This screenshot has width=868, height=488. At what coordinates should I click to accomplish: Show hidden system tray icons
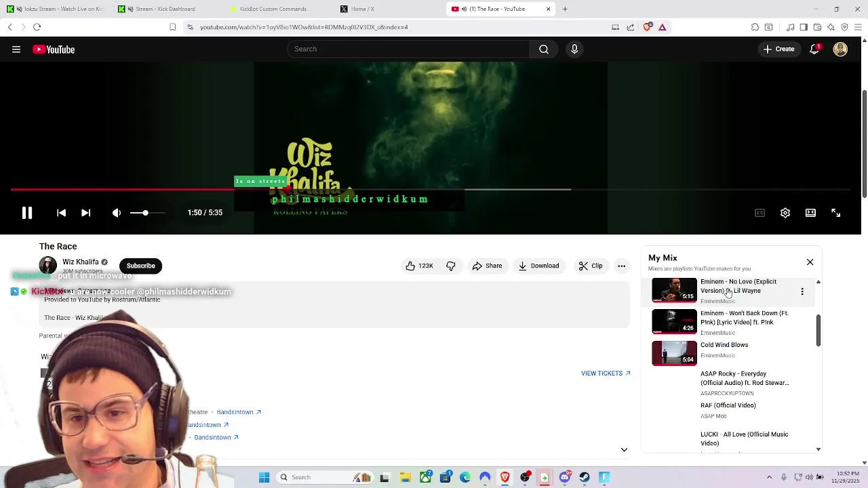[x=769, y=477]
